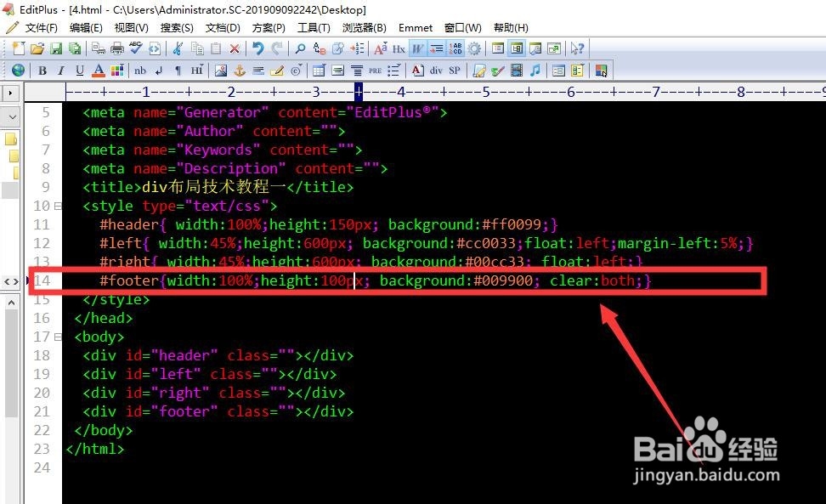Delete selection with red X icon
Screen dimensions: 826x504
(x=235, y=49)
